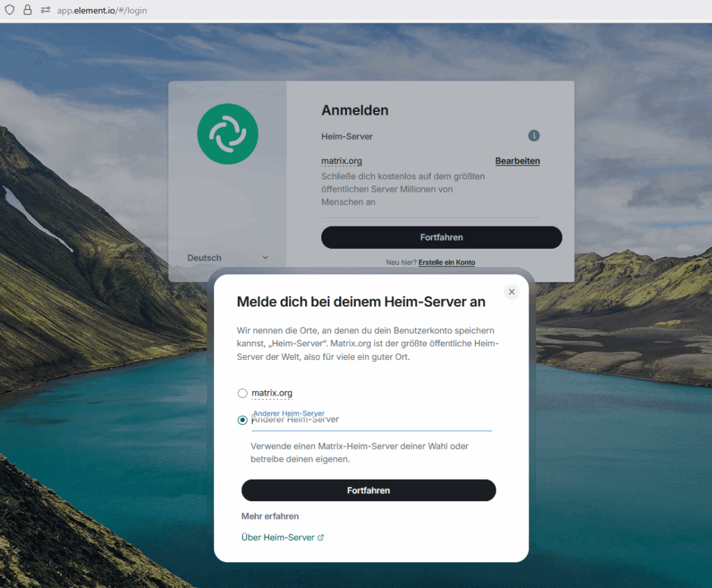Screen dimensions: 712x588
Task: Click the green Element logo
Action: click(x=227, y=134)
